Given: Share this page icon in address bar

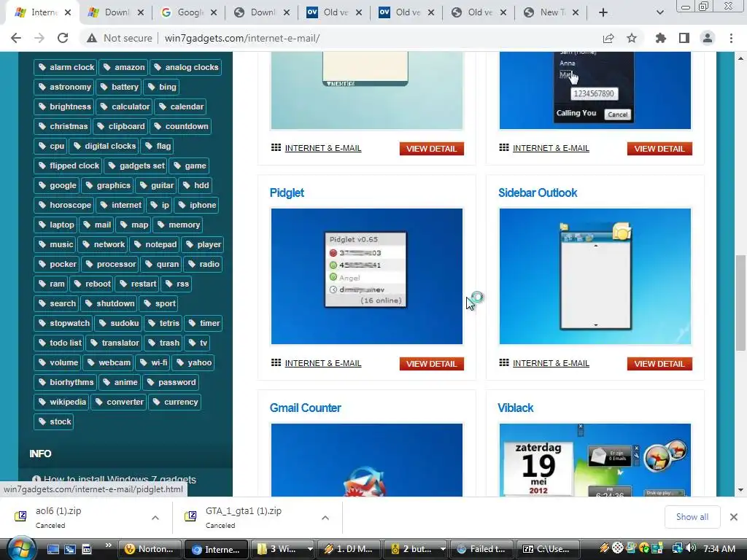Looking at the screenshot, I should click(608, 38).
